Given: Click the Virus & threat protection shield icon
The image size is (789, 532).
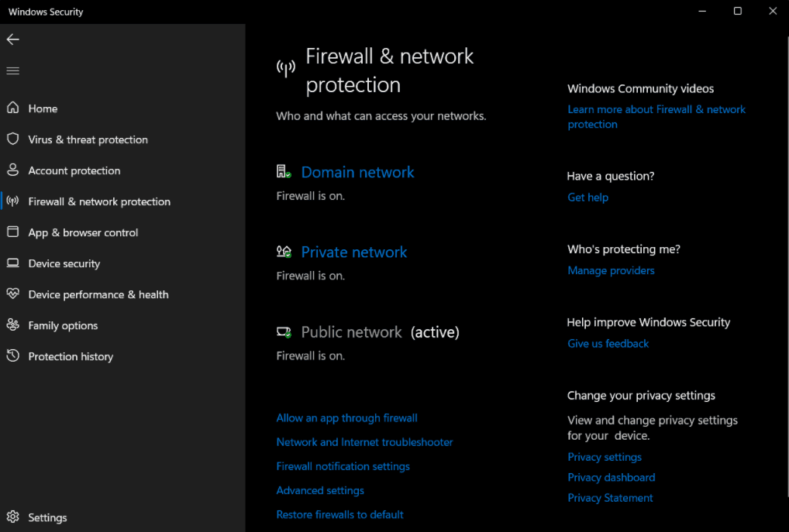Looking at the screenshot, I should (x=13, y=139).
